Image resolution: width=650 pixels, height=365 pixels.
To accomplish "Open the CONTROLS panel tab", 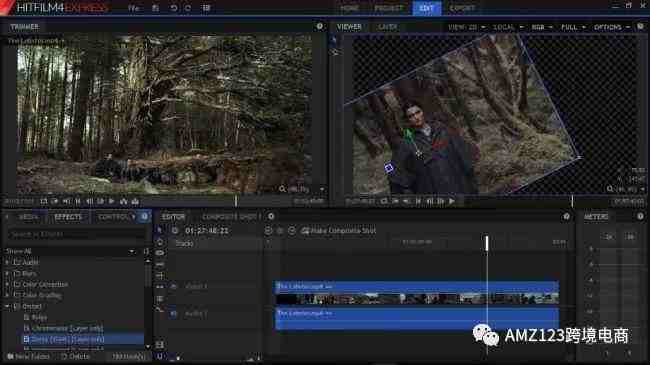I will point(113,217).
